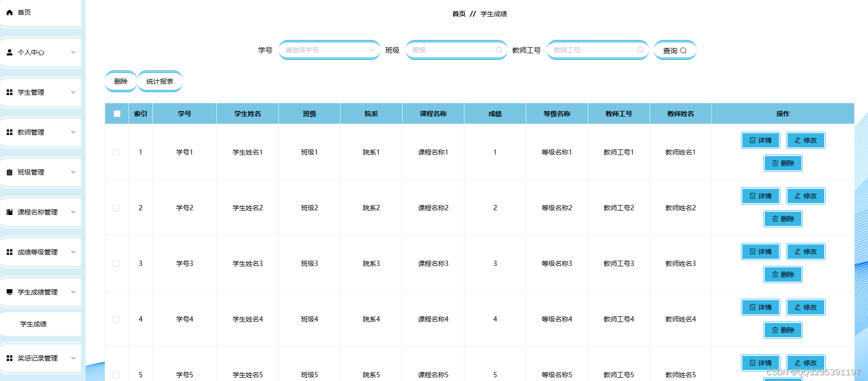868x381 pixels.
Task: Click cell 课程名称3
Action: [x=433, y=264]
